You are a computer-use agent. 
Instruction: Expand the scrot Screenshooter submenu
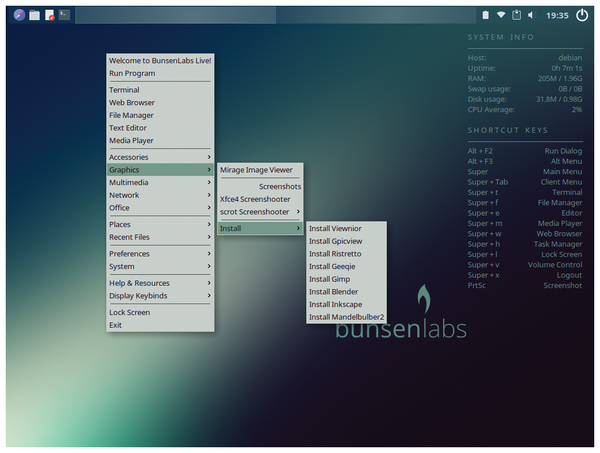click(260, 212)
